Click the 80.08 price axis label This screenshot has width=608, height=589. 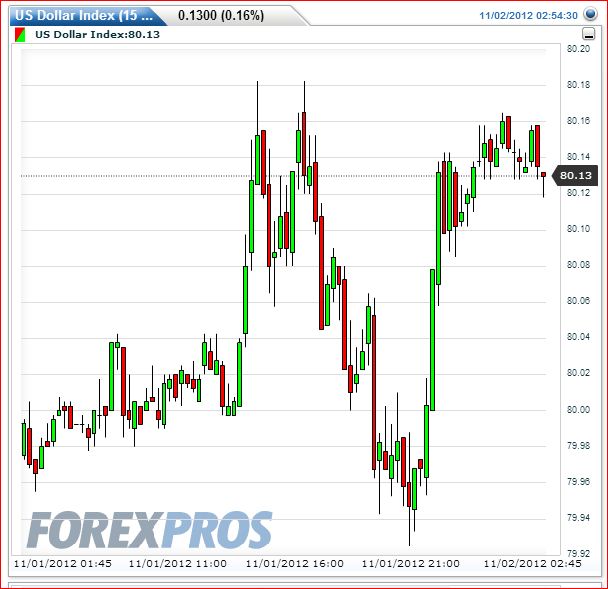pyautogui.click(x=578, y=265)
